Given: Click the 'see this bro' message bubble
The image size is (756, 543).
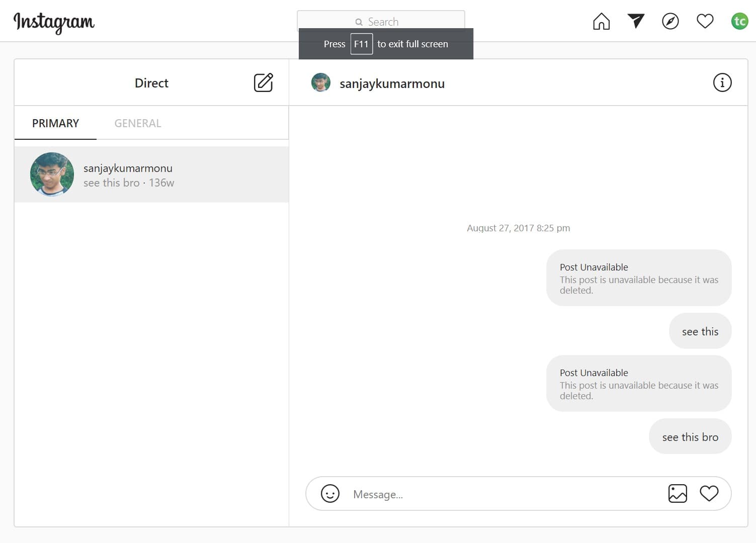Looking at the screenshot, I should tap(690, 436).
